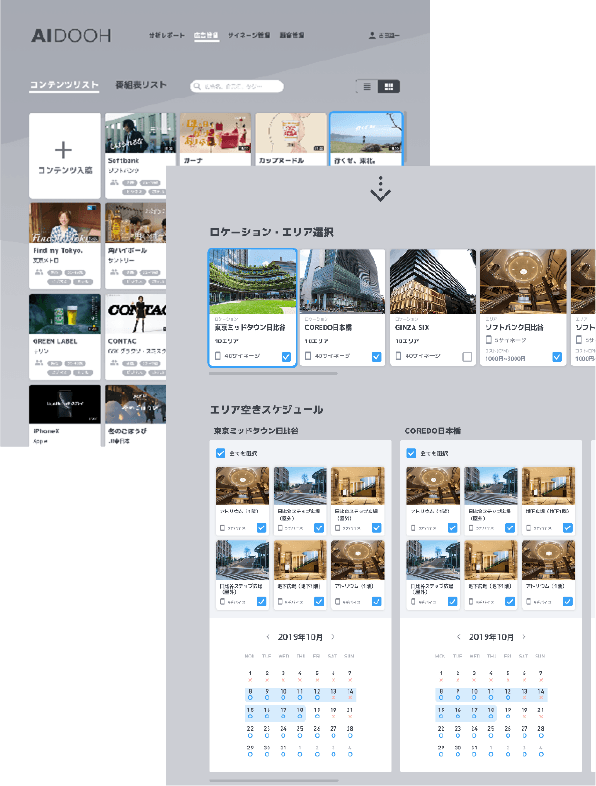Click the horizontal scrollbar below location cards
This screenshot has width=596, height=786.
pos(273,373)
